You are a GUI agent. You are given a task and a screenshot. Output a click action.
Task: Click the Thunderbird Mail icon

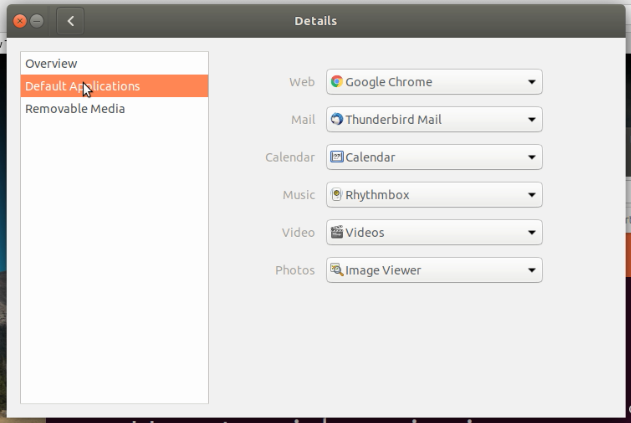tap(337, 119)
